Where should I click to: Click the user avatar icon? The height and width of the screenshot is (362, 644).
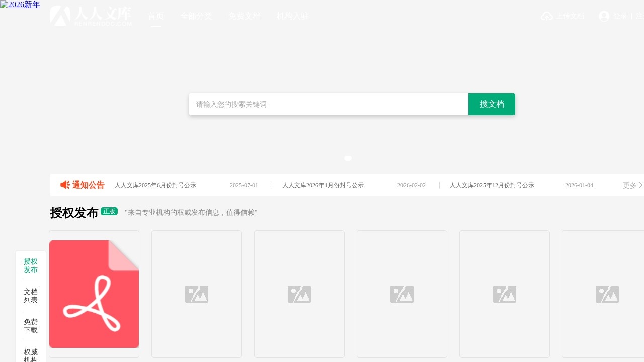604,16
